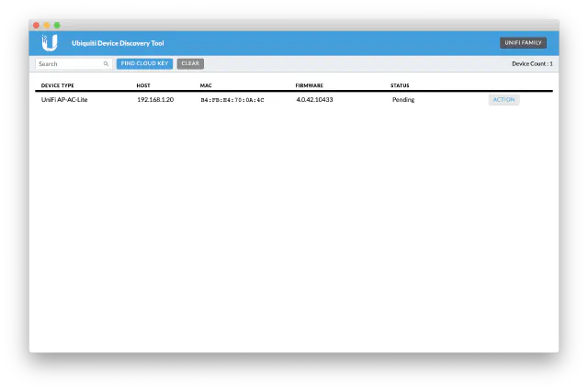Click the ACTION button for UniFi AP-AC-Lite
The width and height of the screenshot is (588, 391).
(x=503, y=100)
